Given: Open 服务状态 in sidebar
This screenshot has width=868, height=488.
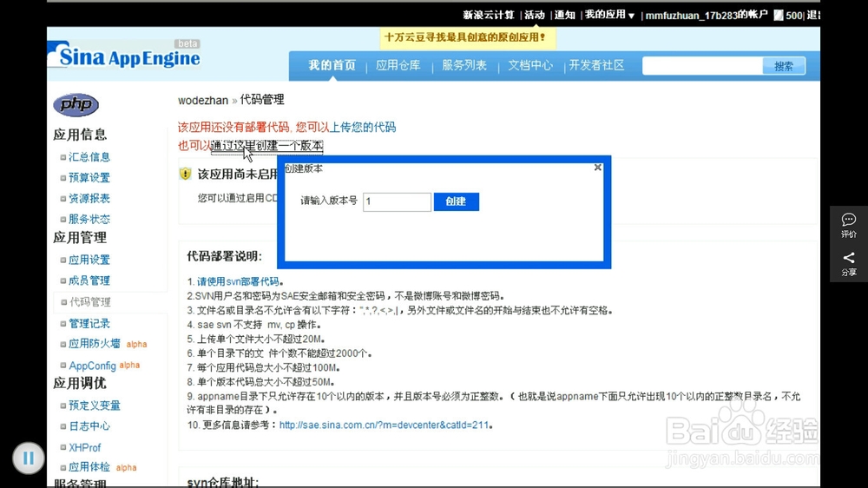Looking at the screenshot, I should coord(89,219).
